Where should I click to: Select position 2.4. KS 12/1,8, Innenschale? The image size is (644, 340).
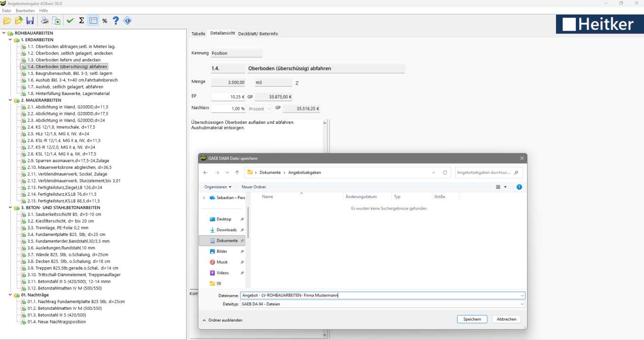click(x=62, y=127)
